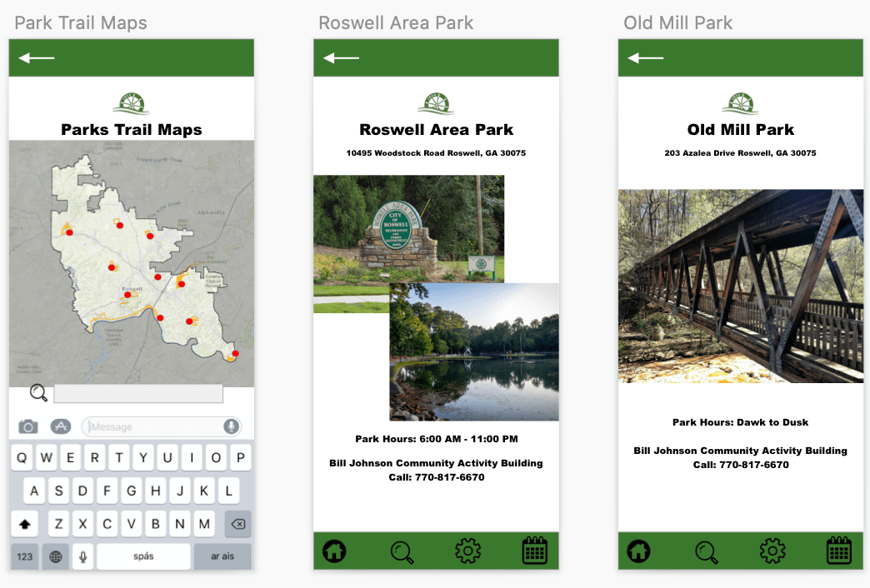The image size is (870, 588).
Task: Open calendar icon on Old Mill Park screen
Action: click(x=839, y=551)
